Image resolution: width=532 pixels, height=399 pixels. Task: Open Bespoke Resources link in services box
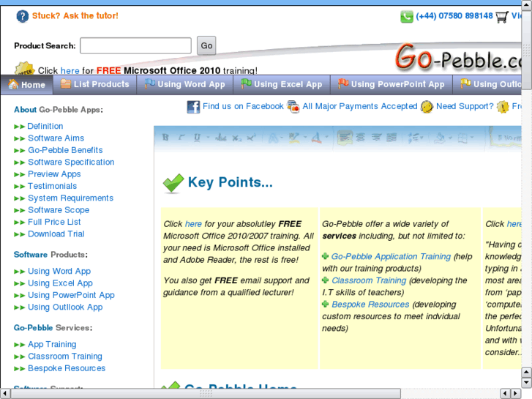click(370, 305)
